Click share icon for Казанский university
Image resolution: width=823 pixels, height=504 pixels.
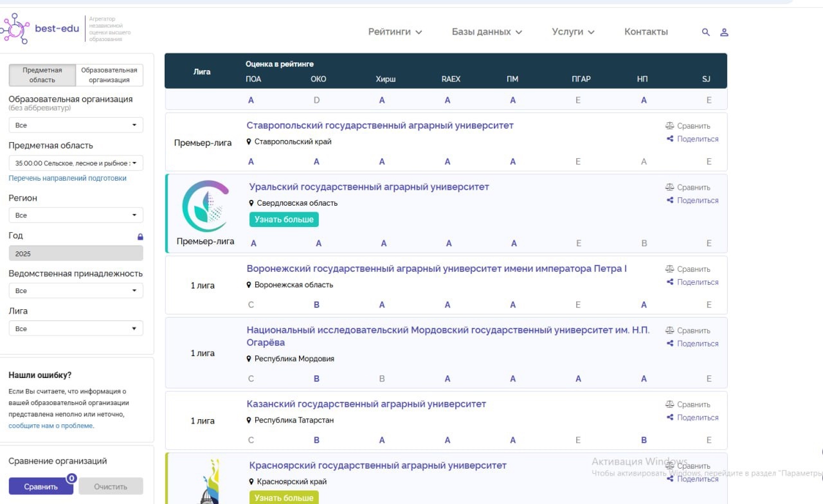tap(670, 417)
